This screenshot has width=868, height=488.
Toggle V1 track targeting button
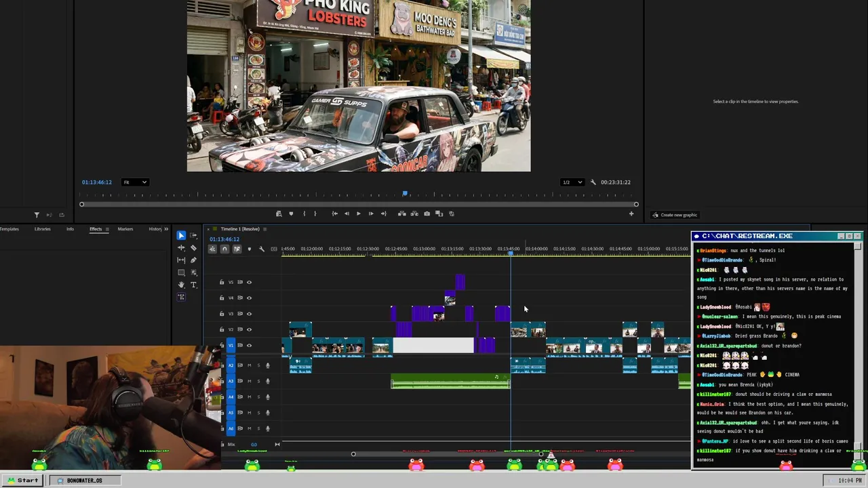[231, 345]
